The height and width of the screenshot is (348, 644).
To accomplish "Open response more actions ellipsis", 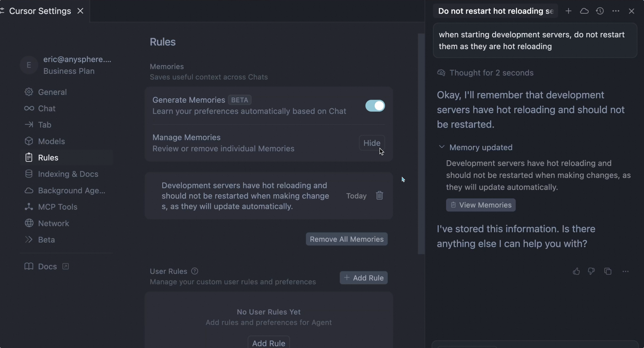I will 625,271.
